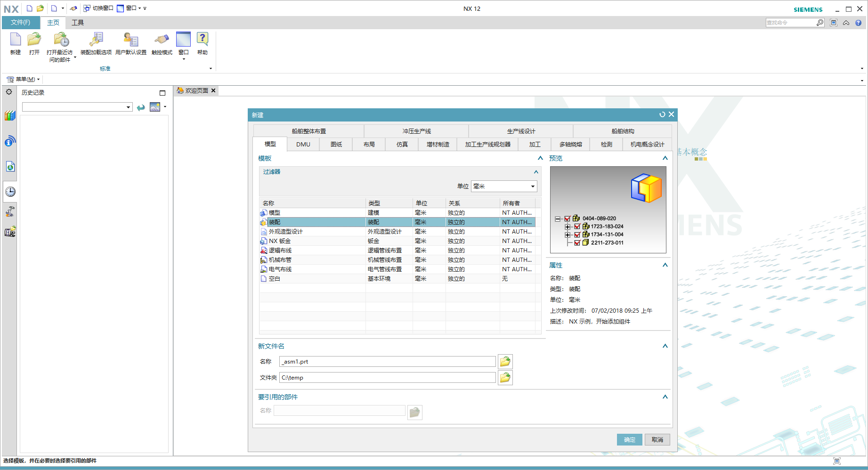Click the 确定 button
Viewport: 868px width, 470px height.
630,439
